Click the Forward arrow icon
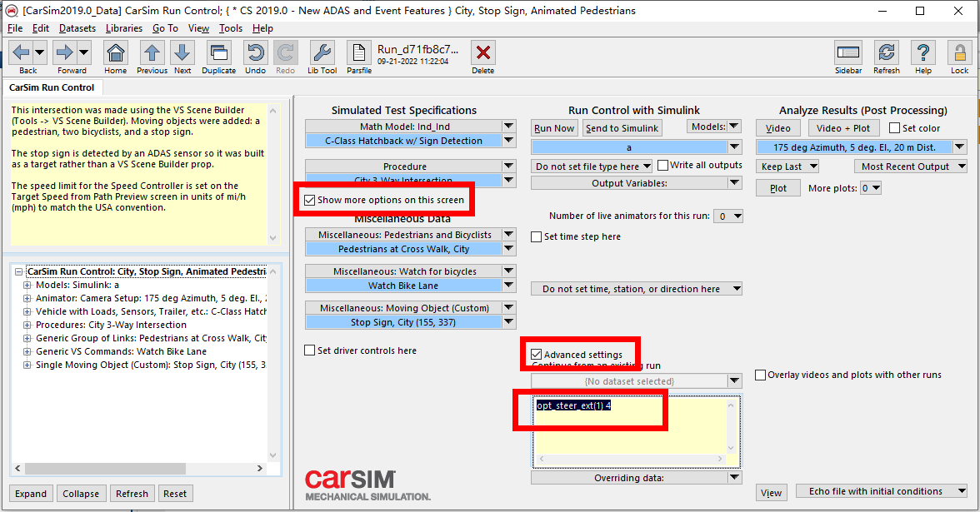This screenshot has height=512, width=980. pyautogui.click(x=65, y=52)
